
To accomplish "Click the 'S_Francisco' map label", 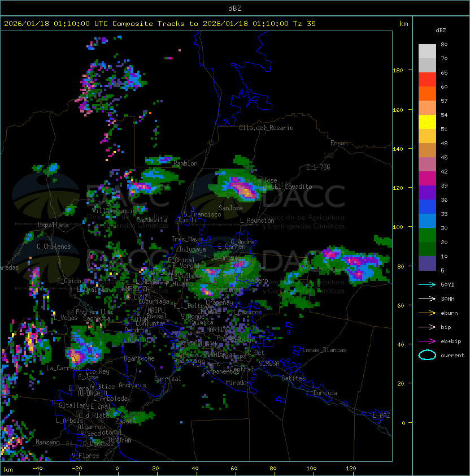I will coord(202,214).
